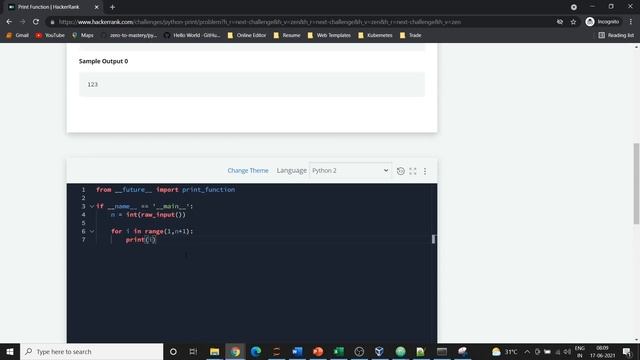The image size is (640, 360).
Task: Open the Windows Start menu
Action: click(x=10, y=351)
